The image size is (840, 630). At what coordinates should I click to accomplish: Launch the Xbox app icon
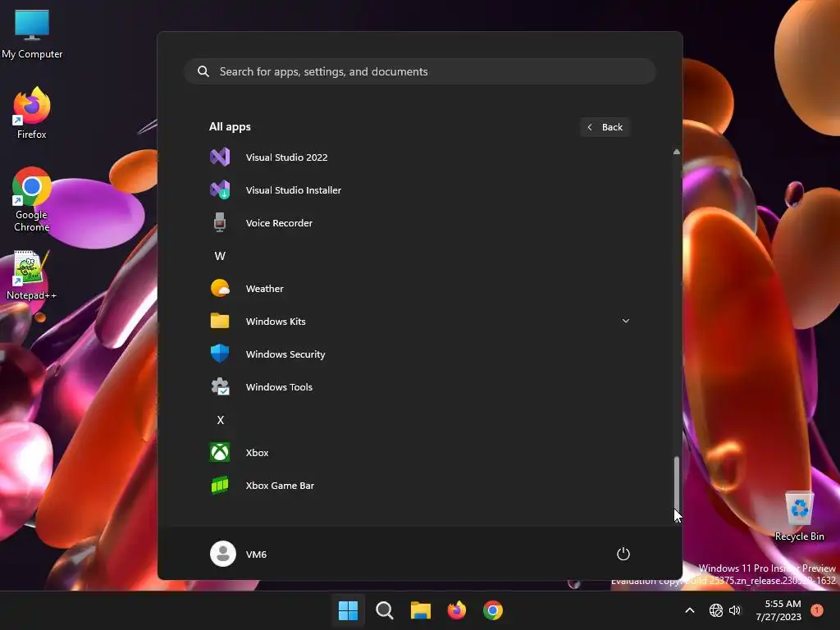[220, 452]
